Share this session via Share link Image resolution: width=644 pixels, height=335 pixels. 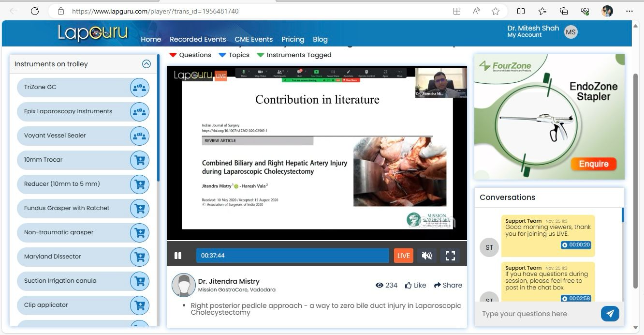pos(448,285)
